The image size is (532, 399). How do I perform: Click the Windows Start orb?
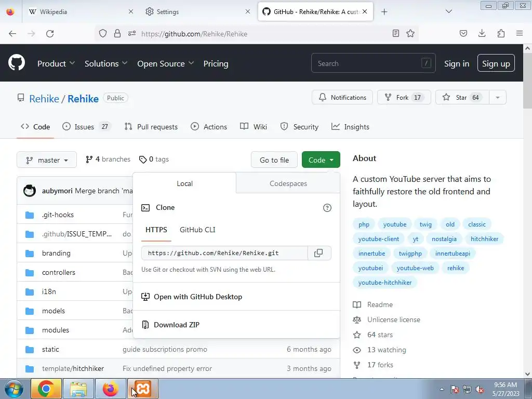pos(14,389)
